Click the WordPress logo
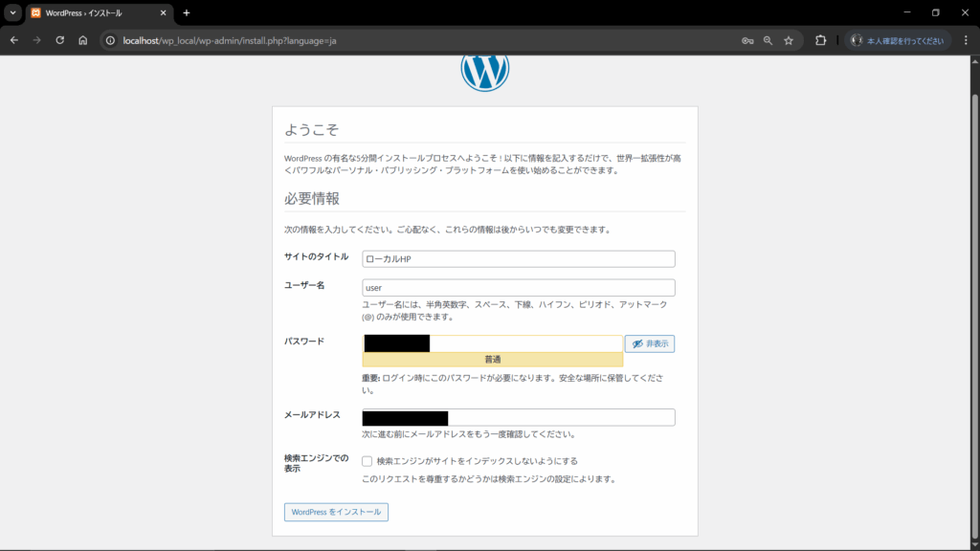Viewport: 980px width, 551px height. pos(485,71)
